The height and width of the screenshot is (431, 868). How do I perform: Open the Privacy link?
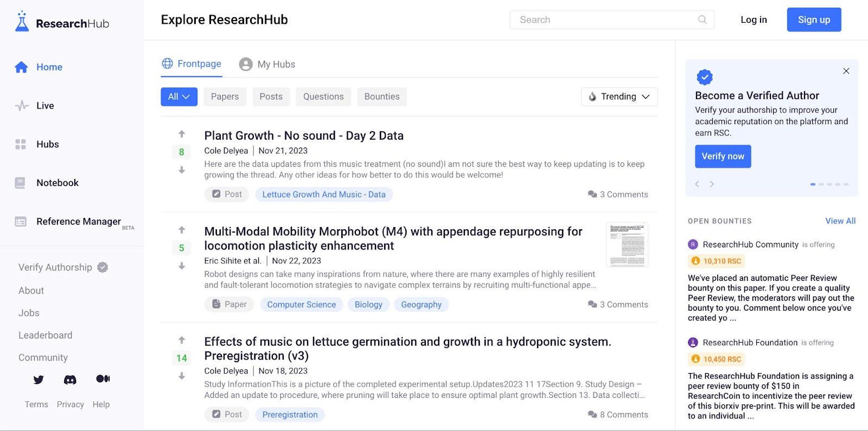[x=71, y=404]
